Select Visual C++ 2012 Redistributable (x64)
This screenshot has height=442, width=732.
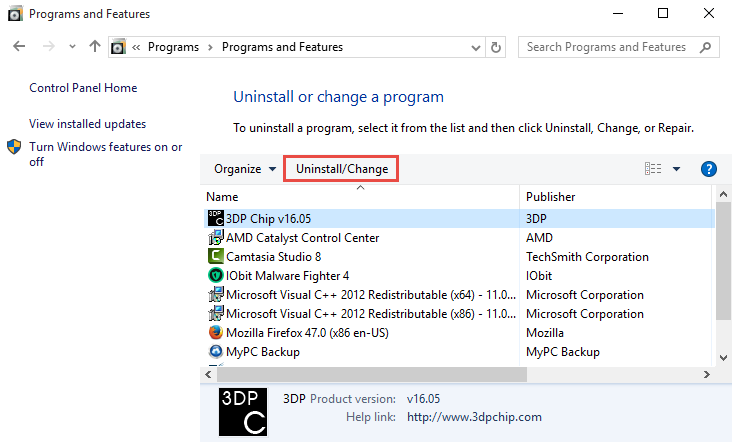point(371,295)
